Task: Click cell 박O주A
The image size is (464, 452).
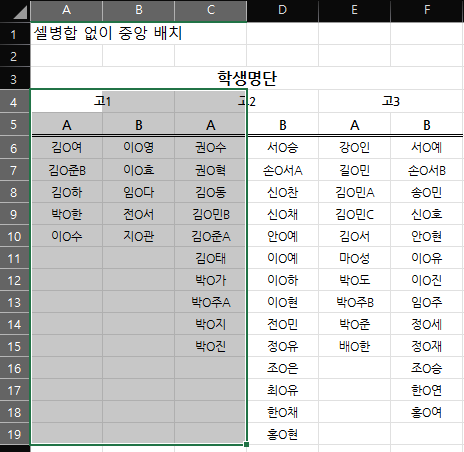Action: tap(210, 302)
